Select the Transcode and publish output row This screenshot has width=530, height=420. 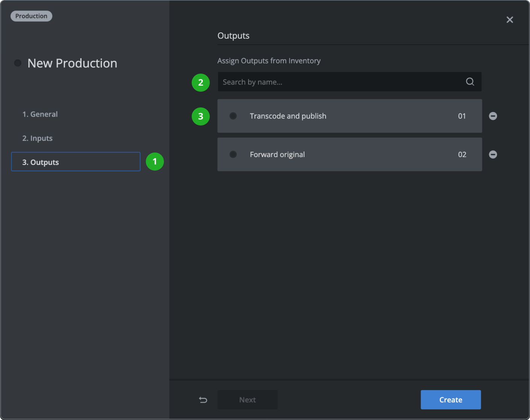350,116
